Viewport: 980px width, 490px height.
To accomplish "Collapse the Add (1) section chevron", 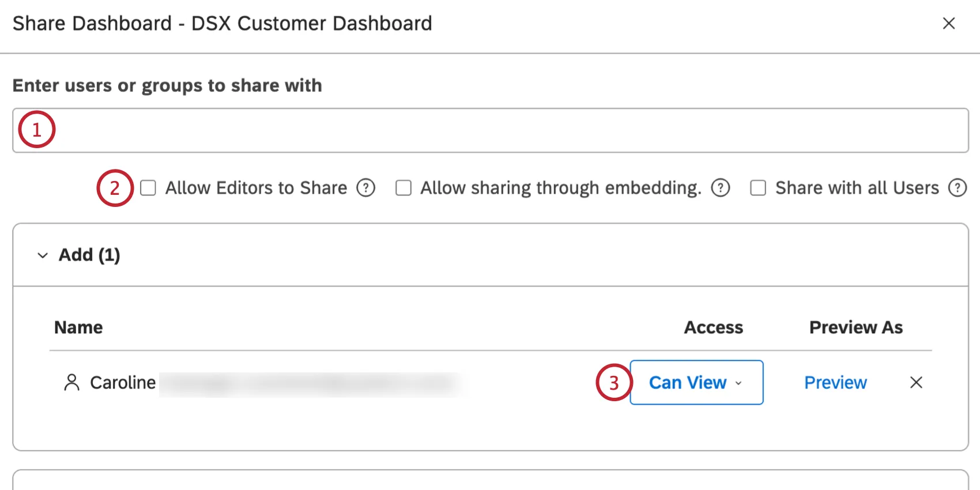I will click(43, 255).
